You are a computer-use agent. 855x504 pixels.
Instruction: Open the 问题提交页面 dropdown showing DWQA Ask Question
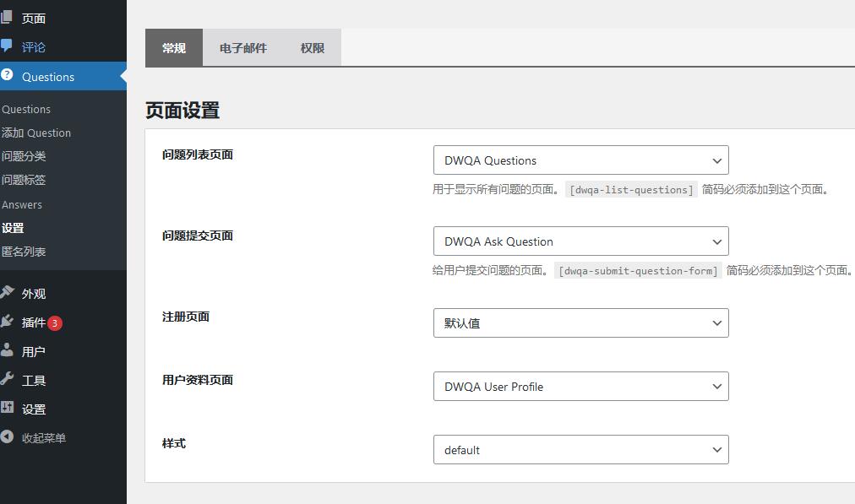tap(580, 241)
